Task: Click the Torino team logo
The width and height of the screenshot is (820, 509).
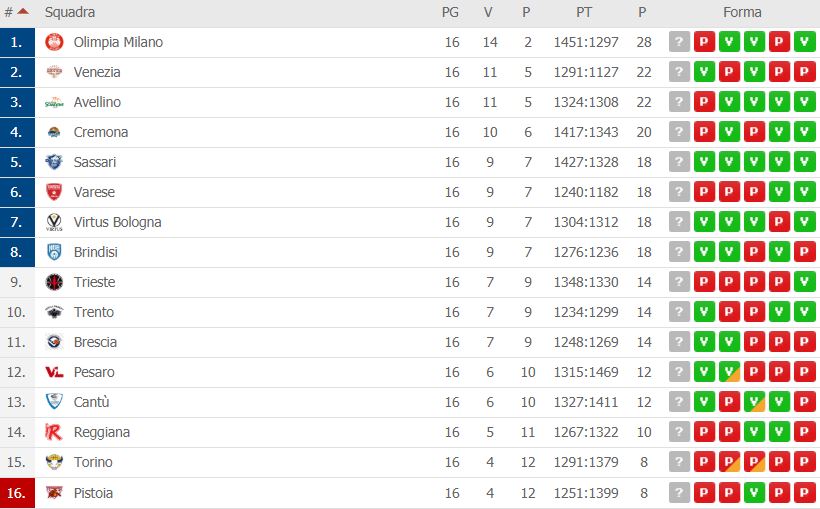Action: click(54, 462)
